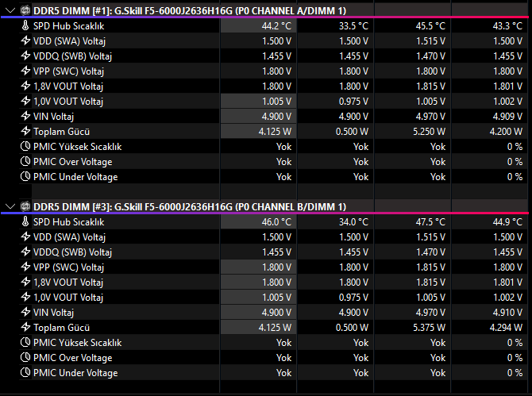Click lightning icon beside DIMM [#1] VIN Voltaj
The width and height of the screenshot is (532, 396).
tap(25, 117)
